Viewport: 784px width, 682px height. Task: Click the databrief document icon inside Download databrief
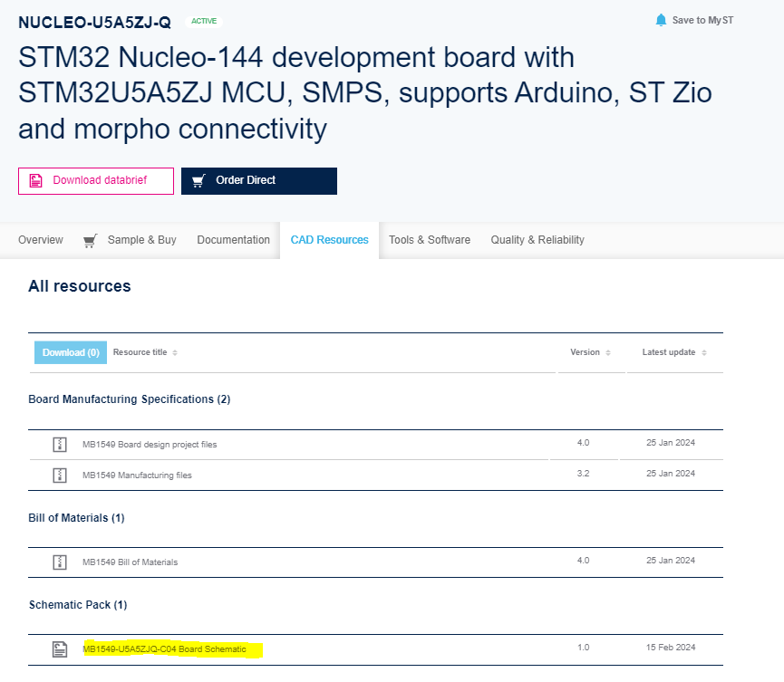pyautogui.click(x=36, y=180)
